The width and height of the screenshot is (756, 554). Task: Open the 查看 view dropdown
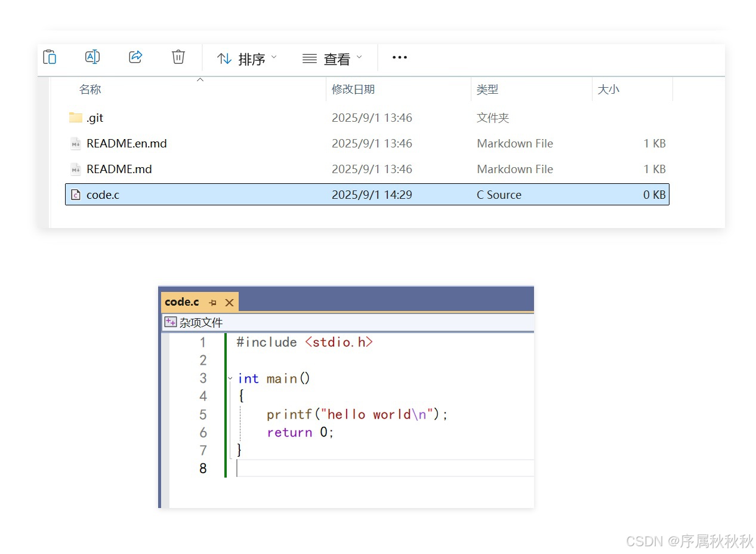tap(332, 59)
